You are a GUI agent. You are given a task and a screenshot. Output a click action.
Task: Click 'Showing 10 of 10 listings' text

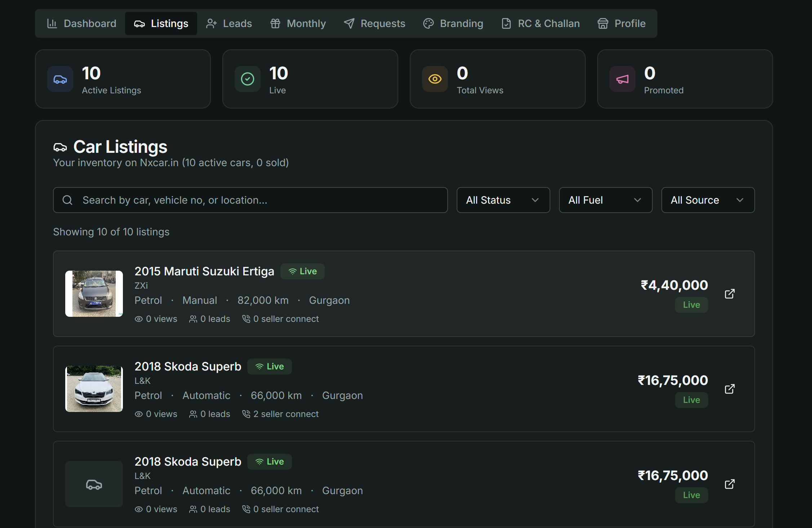point(111,232)
